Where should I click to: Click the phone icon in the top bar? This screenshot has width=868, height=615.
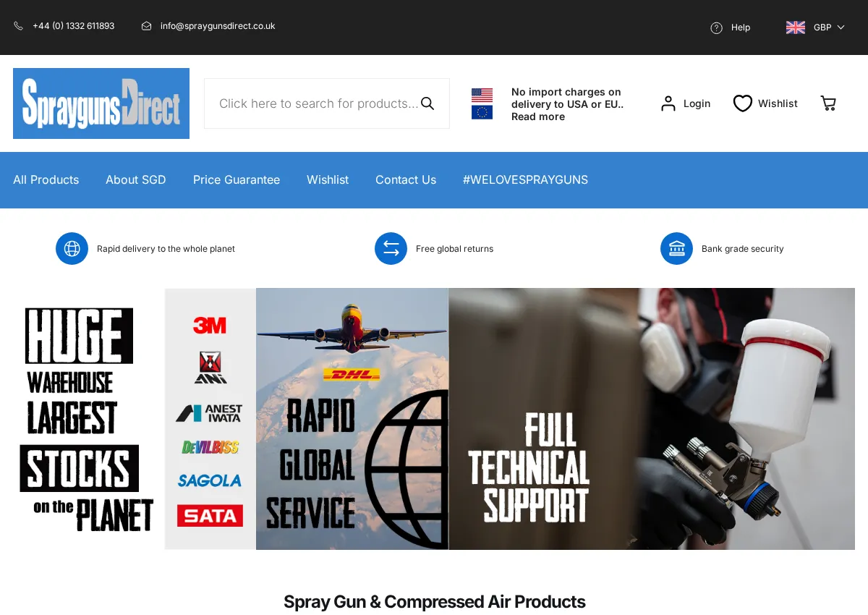point(19,26)
